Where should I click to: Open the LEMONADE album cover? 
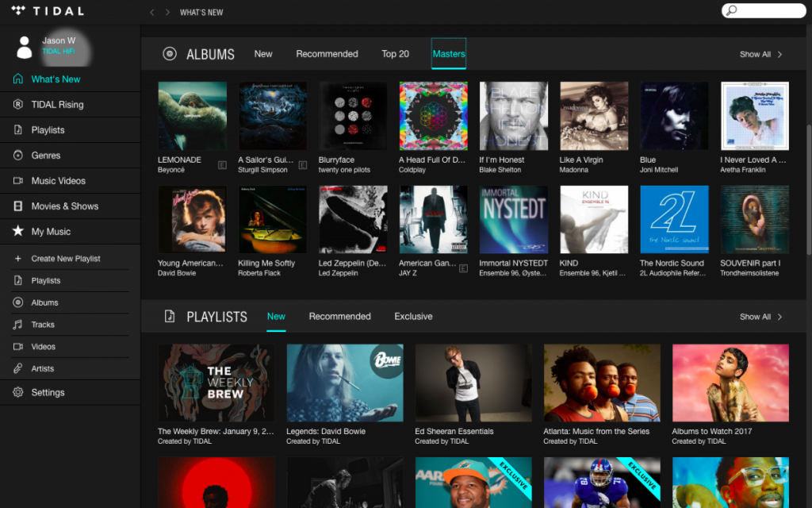192,116
